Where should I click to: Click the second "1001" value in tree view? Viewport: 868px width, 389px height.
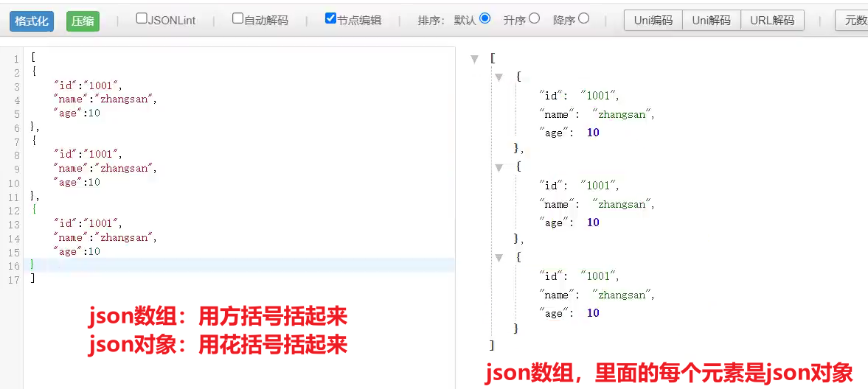point(598,186)
